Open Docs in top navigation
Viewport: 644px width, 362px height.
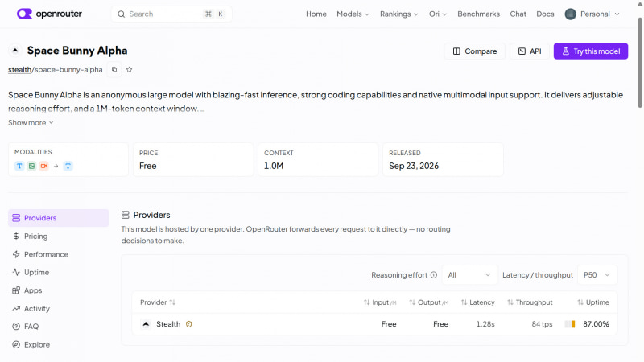pos(545,14)
